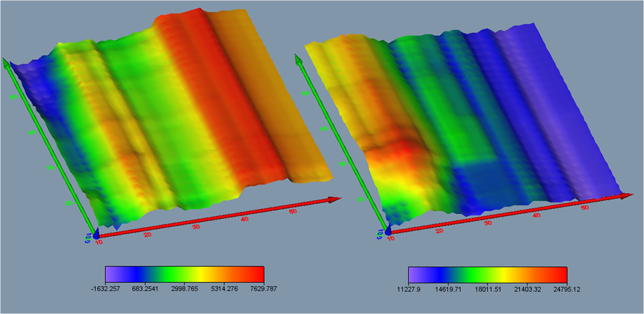Click the left plot's green Y-axis arrowhead
The width and height of the screenshot is (644, 314).
point(6,63)
